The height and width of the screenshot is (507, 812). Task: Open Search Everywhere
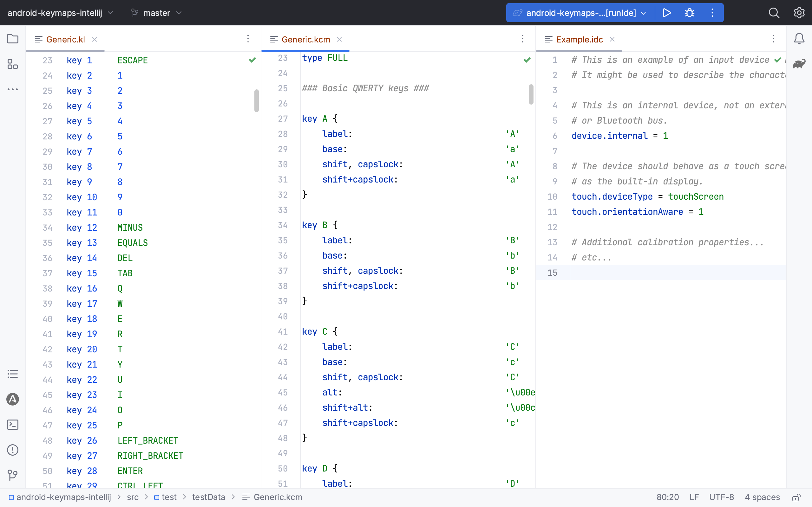774,12
